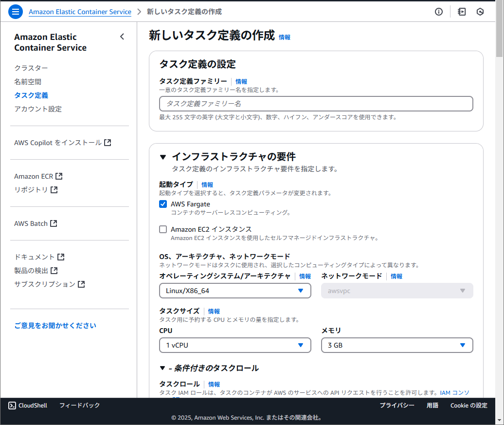Viewport: 504px width, 425px height.
Task: Click ご意見をお聞かせください feedback link
Action: 55,326
